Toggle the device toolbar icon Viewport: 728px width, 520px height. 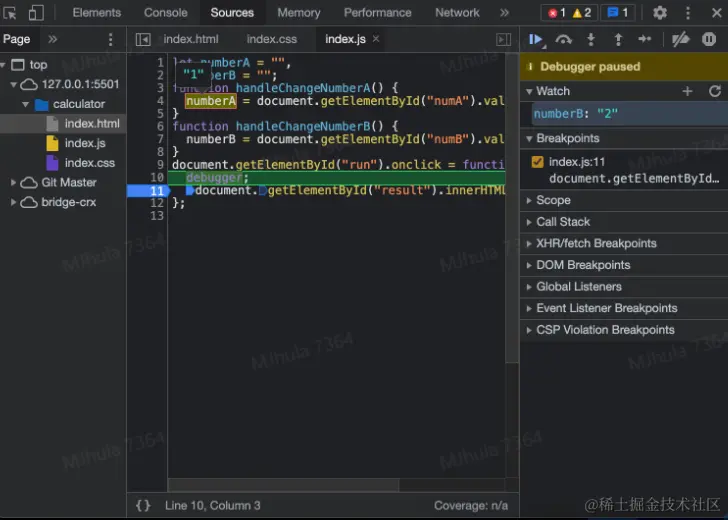coord(36,13)
